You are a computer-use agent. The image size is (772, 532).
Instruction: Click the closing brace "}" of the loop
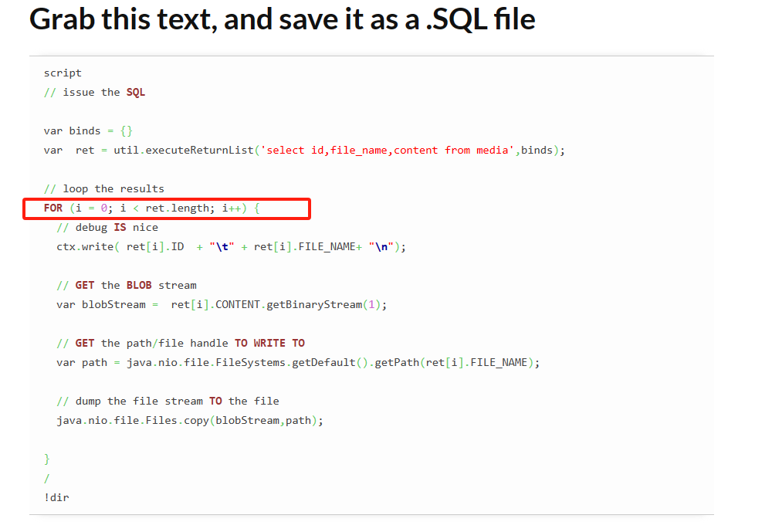point(47,459)
